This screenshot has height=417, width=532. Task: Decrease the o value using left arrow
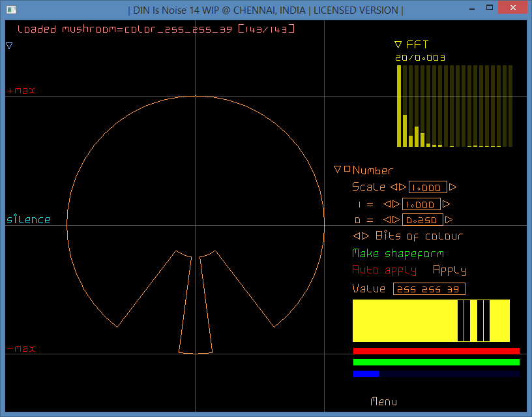pos(389,220)
